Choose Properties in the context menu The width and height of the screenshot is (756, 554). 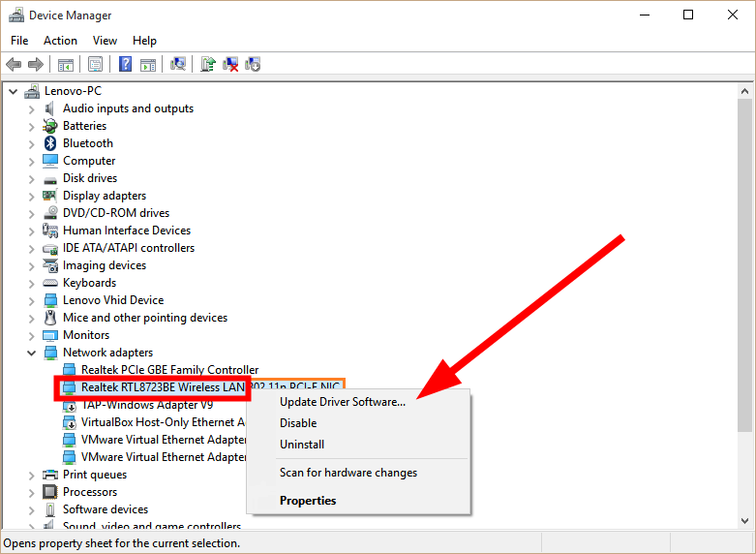[358, 501]
